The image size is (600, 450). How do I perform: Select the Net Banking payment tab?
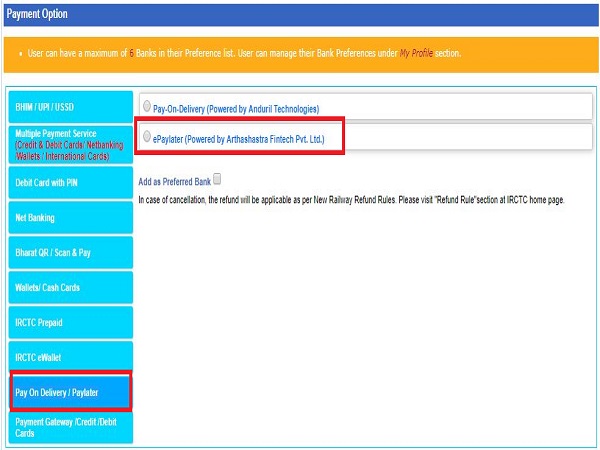tap(70, 216)
